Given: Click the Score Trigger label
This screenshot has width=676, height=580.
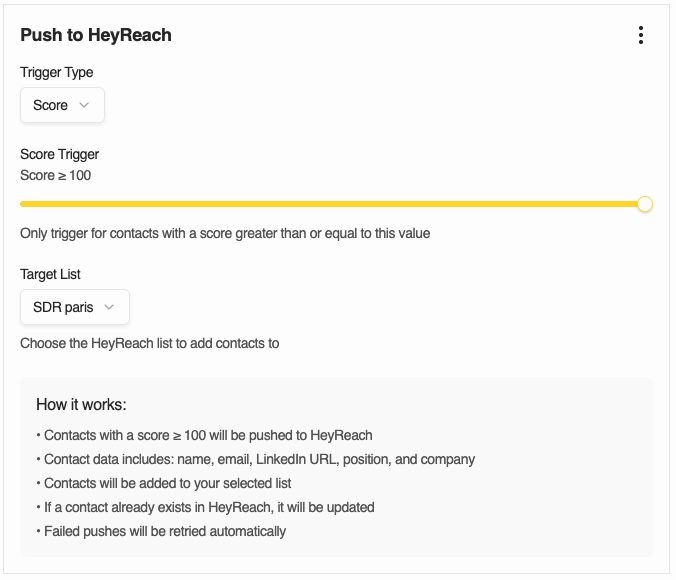Looking at the screenshot, I should pos(59,154).
